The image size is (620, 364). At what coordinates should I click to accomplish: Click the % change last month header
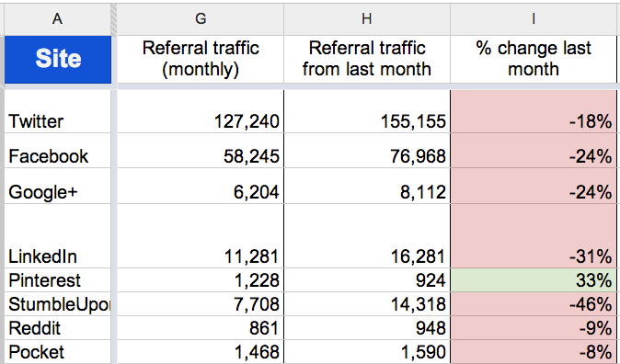tap(534, 59)
